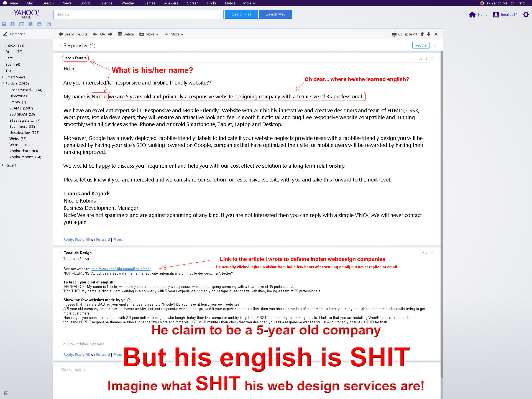
Task: Open teoalida.com/offtopic/seo link
Action: tap(121, 269)
